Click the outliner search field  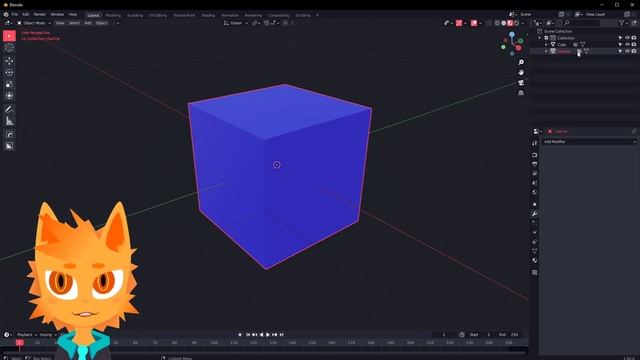(x=582, y=23)
